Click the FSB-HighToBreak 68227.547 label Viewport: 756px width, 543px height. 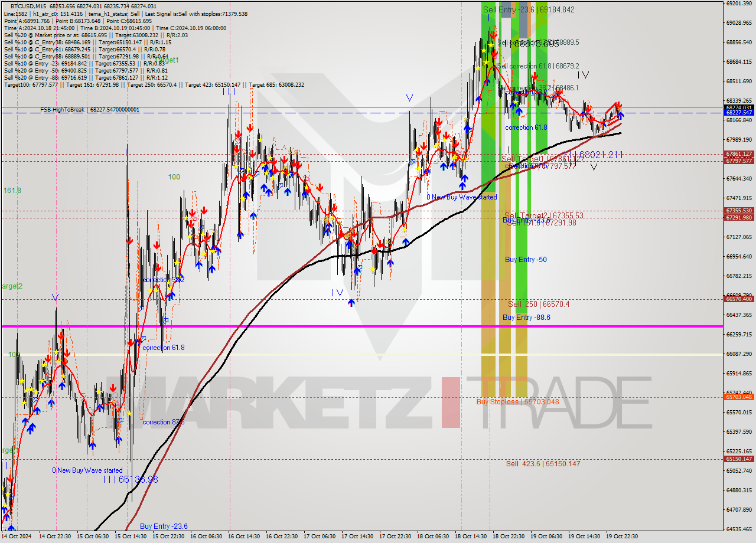[90, 110]
